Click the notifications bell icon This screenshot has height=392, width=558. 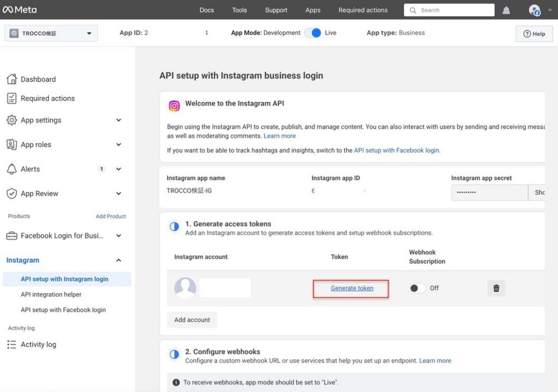[506, 10]
